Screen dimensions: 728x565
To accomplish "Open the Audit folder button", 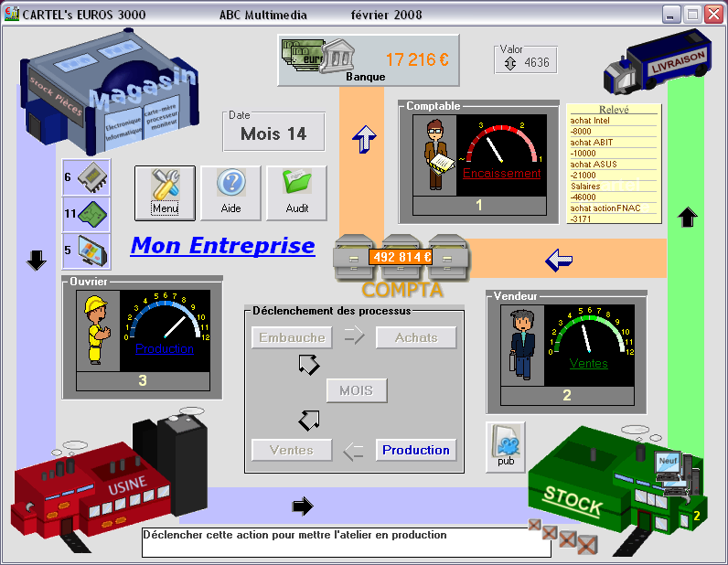I will (296, 193).
